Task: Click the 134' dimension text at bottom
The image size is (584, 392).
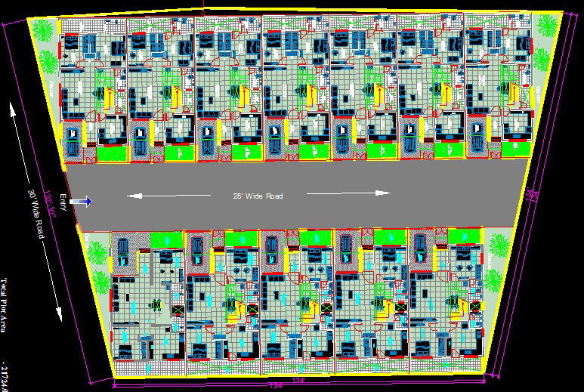Action: coord(298,379)
